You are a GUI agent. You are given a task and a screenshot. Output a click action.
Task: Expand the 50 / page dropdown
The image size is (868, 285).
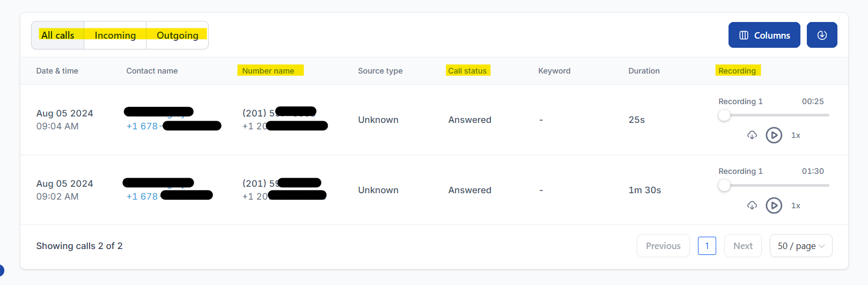click(801, 246)
